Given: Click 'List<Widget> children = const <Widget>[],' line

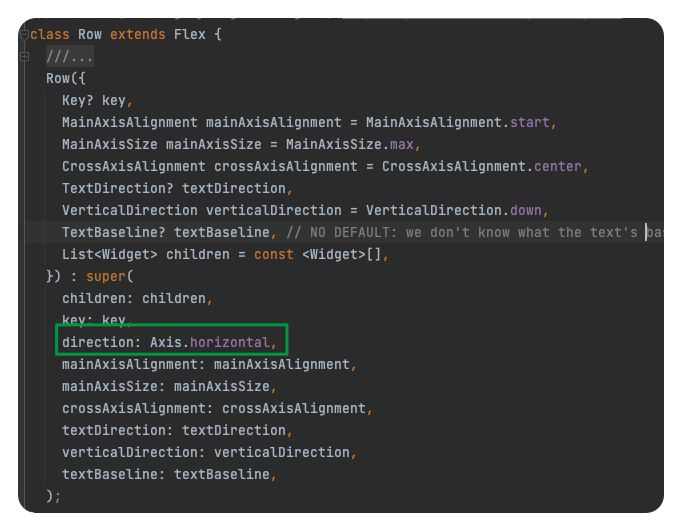Looking at the screenshot, I should pos(225,254).
